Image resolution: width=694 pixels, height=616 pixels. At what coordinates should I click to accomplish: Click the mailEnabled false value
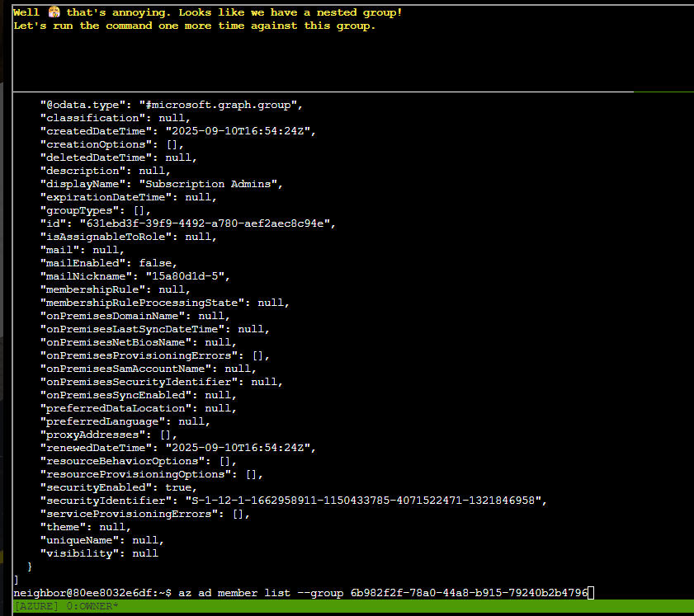coord(155,263)
